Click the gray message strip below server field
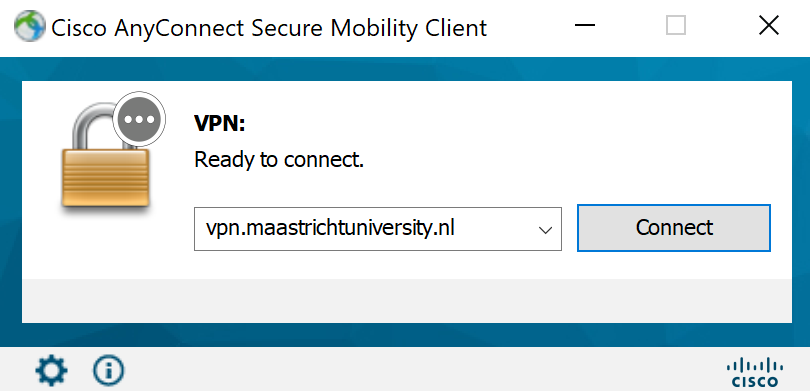Image resolution: width=810 pixels, height=391 pixels. pyautogui.click(x=407, y=301)
